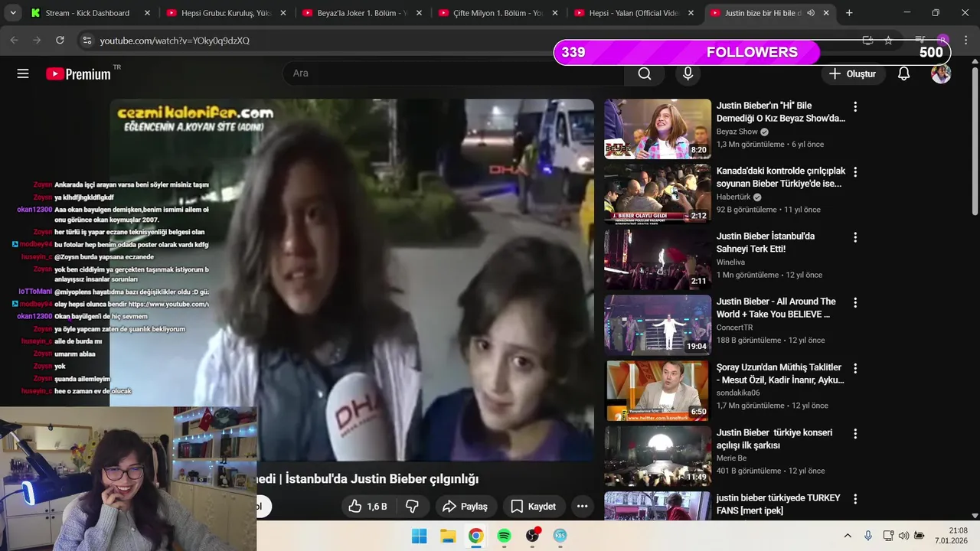Screen dimensions: 980x551
Task: Open more actions for the video
Action: 582,507
